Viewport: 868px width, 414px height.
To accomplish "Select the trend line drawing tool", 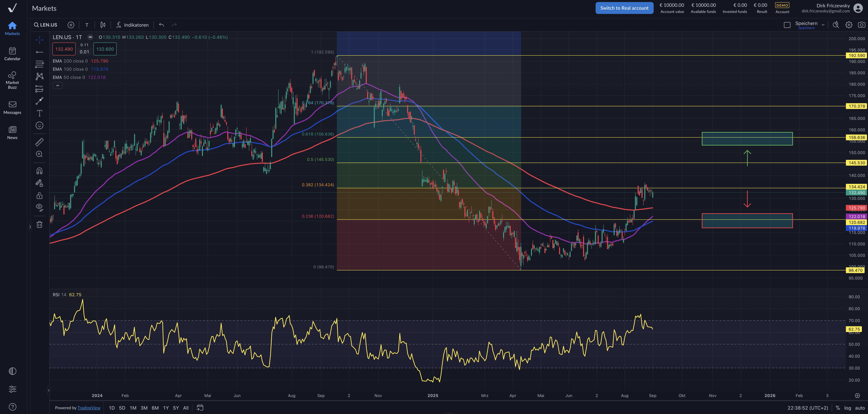I will [39, 52].
